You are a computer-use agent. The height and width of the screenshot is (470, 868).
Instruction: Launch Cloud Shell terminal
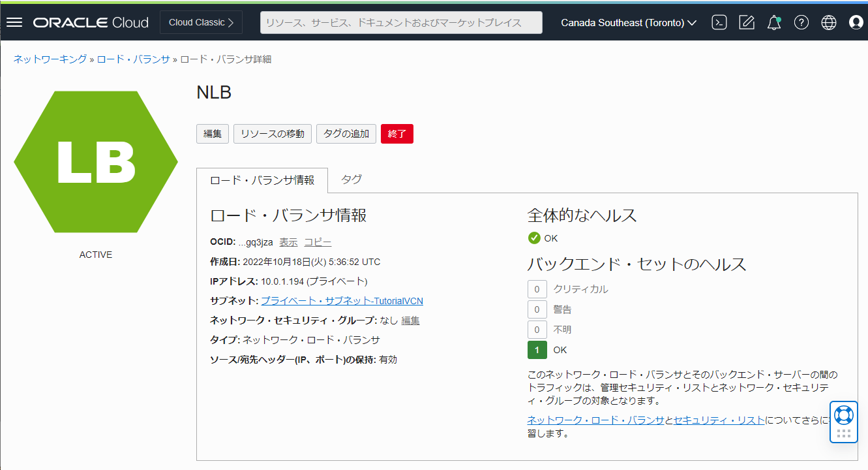[x=719, y=22]
